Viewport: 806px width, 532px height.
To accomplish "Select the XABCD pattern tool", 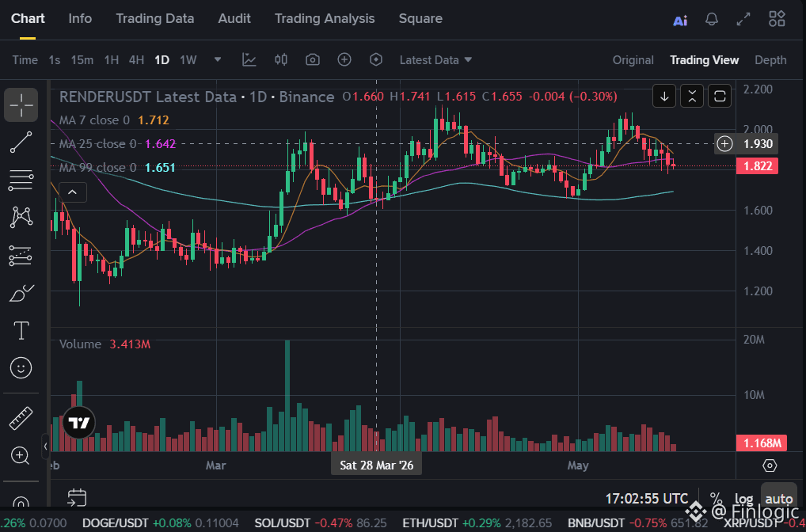I will (21, 217).
